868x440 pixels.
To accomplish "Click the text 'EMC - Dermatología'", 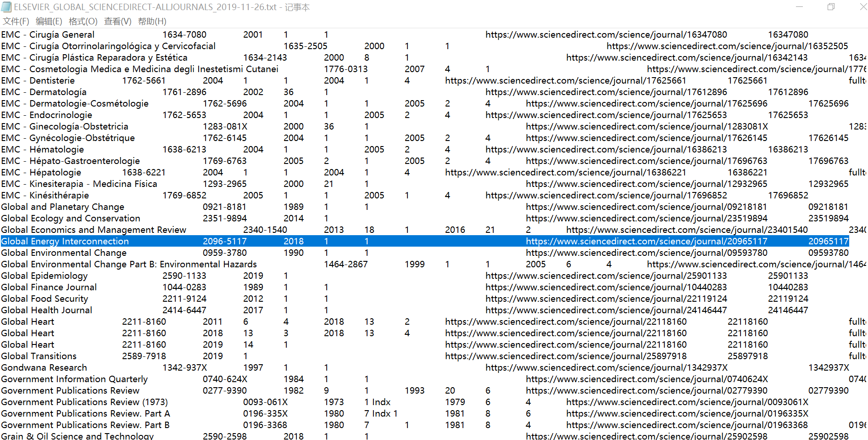I will pyautogui.click(x=44, y=92).
